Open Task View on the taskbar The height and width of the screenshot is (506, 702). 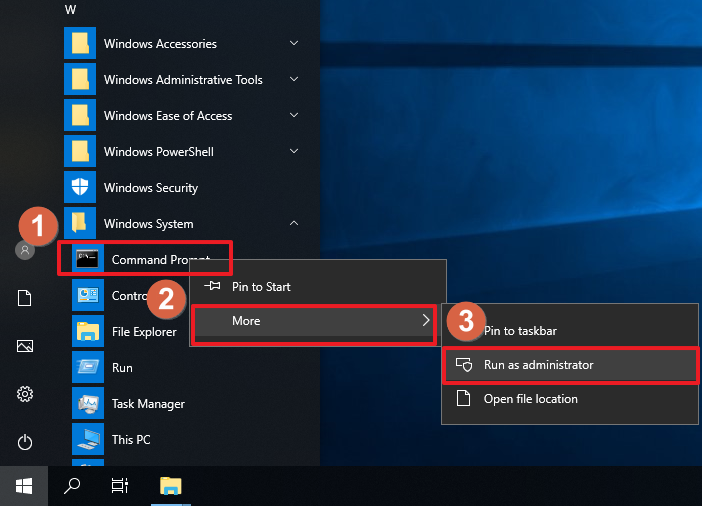(119, 486)
